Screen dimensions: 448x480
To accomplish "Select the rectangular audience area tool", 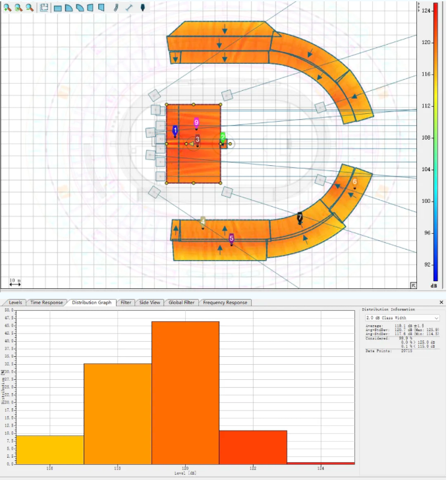I will 57,8.
